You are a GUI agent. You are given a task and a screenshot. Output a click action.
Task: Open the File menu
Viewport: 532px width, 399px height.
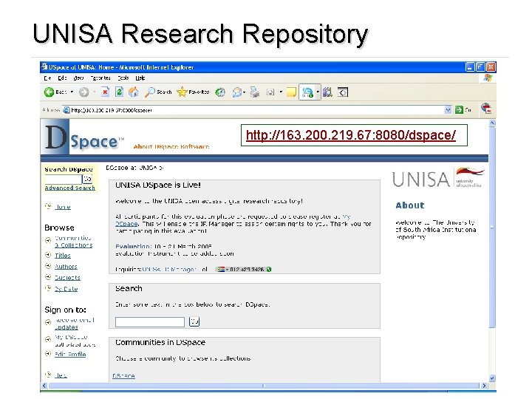[x=47, y=78]
